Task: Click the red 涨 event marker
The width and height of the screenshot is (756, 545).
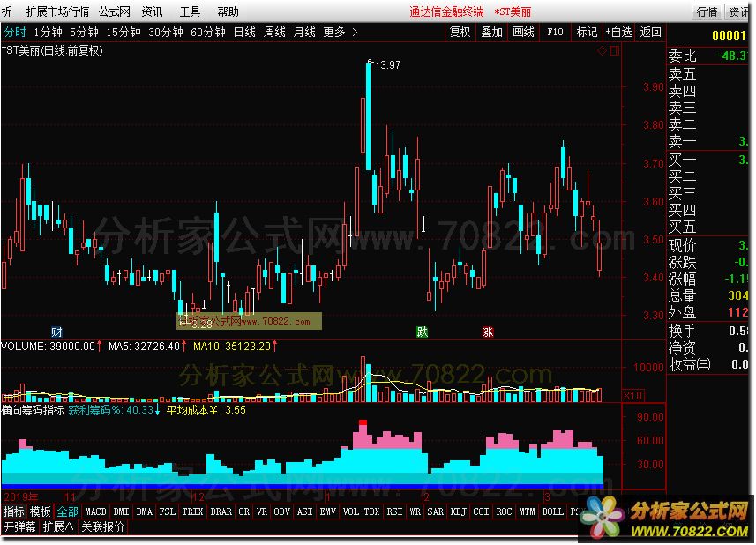Action: click(x=488, y=332)
